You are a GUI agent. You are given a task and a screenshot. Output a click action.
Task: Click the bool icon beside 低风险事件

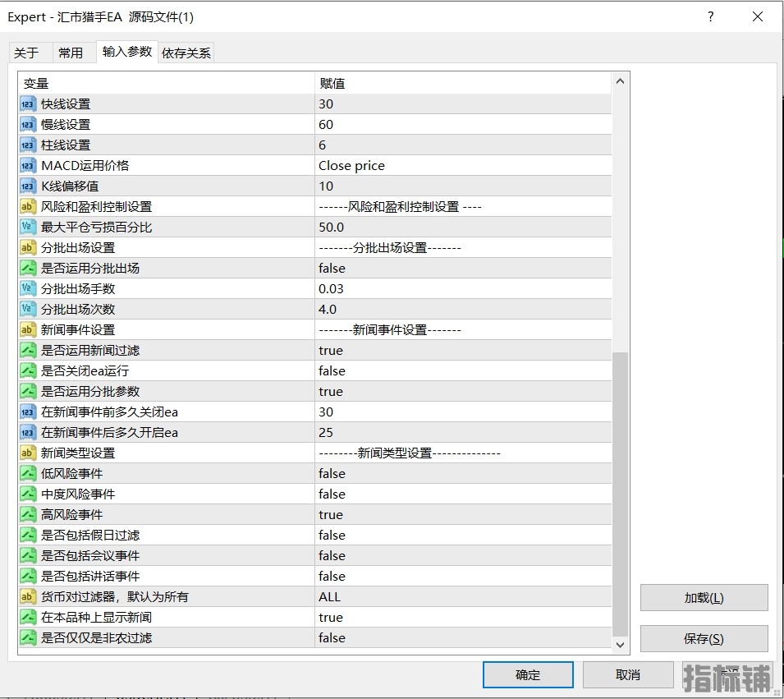point(28,473)
